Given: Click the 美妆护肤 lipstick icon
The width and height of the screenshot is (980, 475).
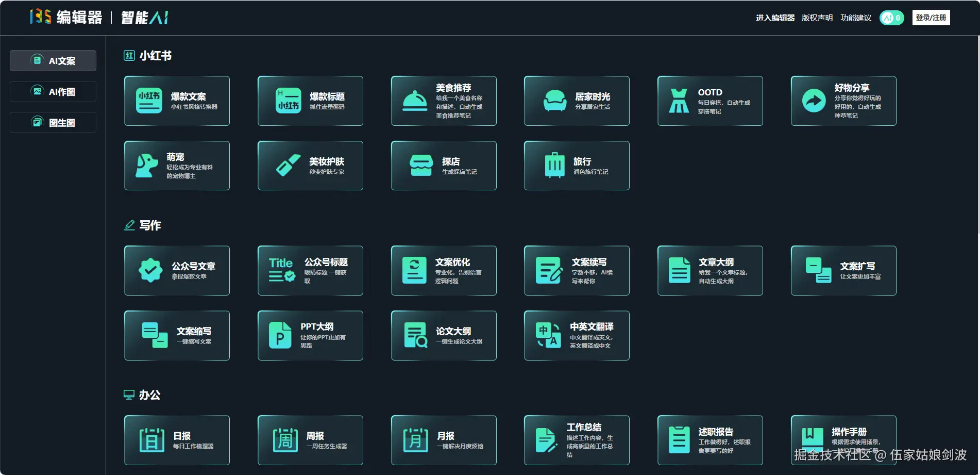Looking at the screenshot, I should click(288, 166).
